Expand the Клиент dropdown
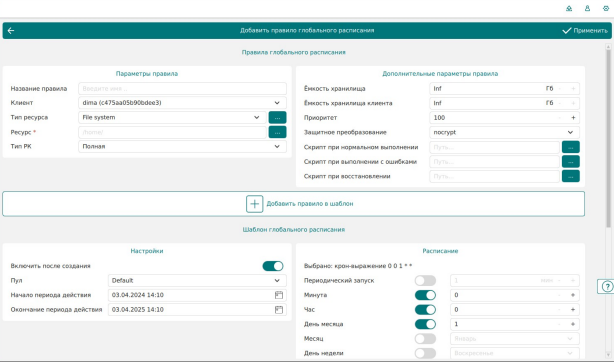Screen dimensions: 614x363 click(182, 103)
